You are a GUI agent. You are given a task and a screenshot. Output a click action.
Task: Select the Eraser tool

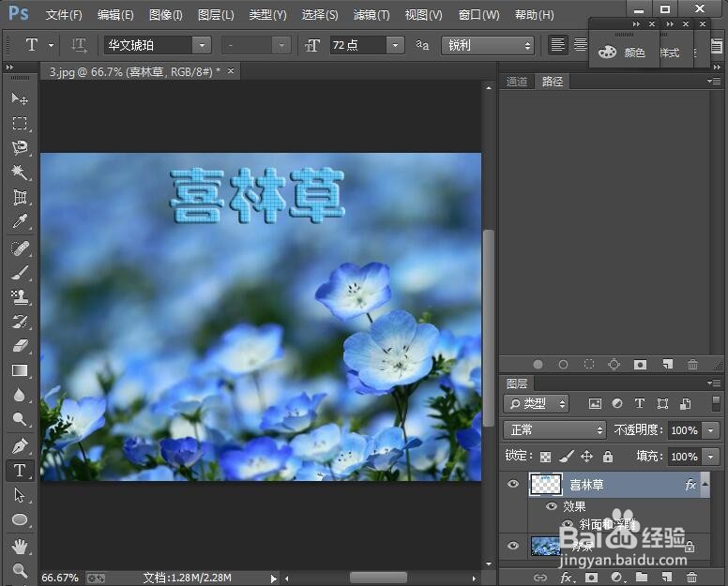(x=20, y=346)
